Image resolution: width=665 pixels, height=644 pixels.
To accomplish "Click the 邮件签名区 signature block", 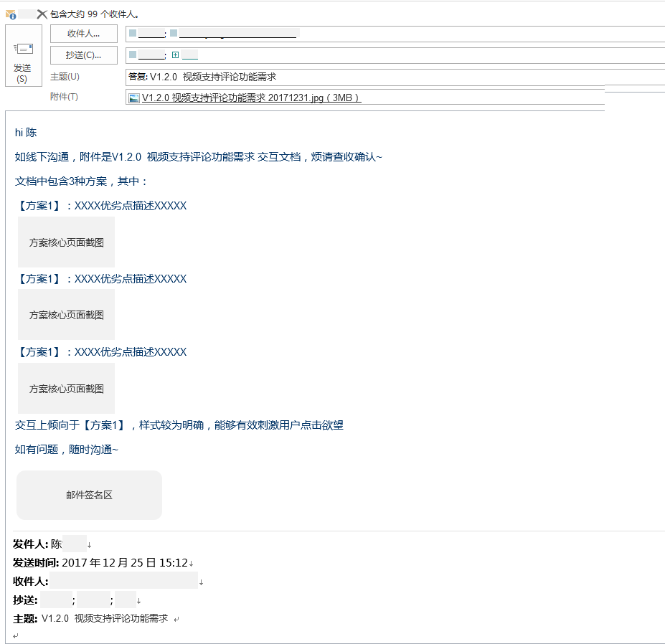I will click(x=89, y=495).
